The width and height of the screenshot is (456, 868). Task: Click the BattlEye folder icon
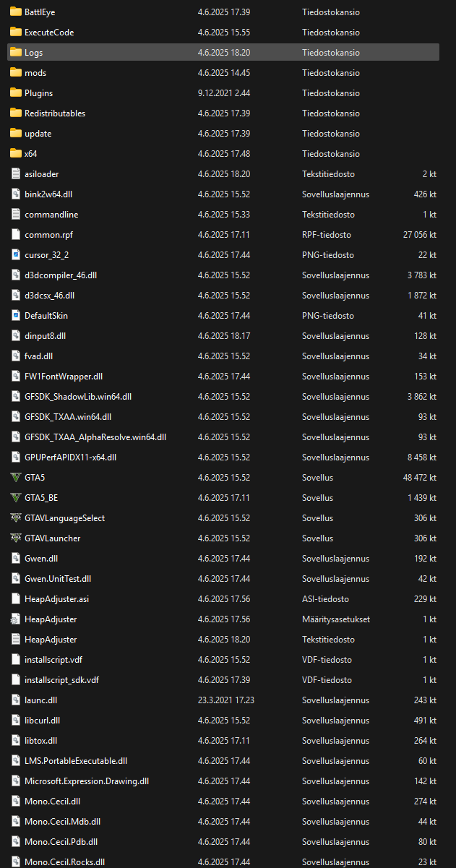tap(16, 12)
